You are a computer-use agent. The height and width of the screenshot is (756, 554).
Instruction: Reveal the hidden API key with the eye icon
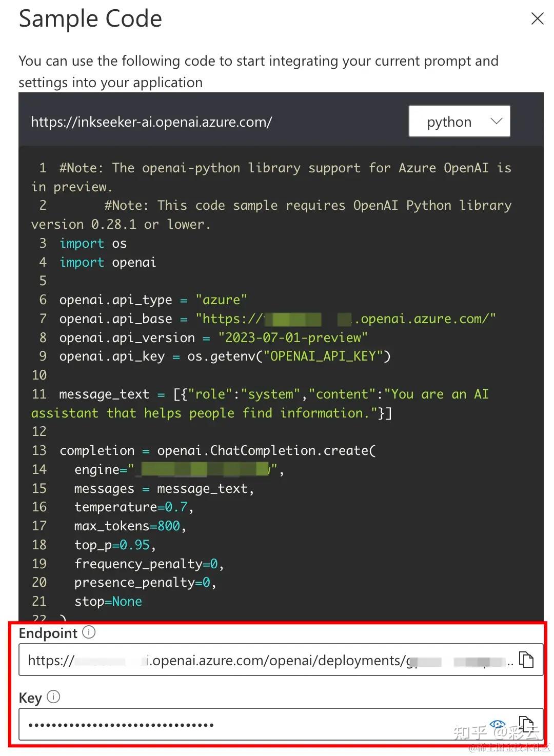(497, 724)
